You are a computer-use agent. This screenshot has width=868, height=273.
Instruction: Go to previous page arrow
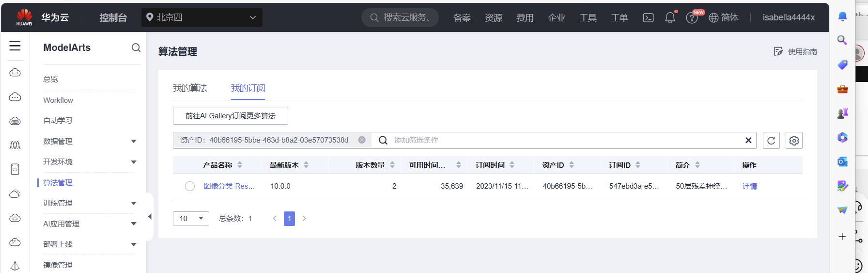[x=275, y=219]
